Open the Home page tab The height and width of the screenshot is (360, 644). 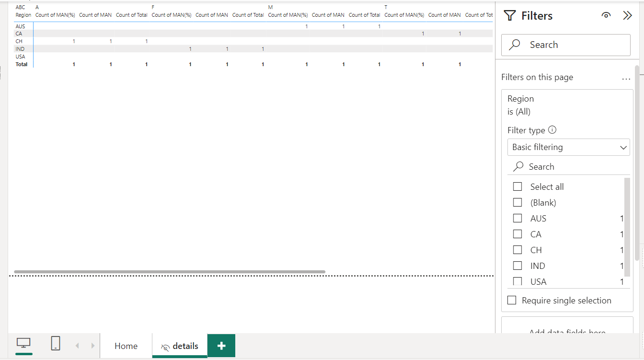pos(126,346)
